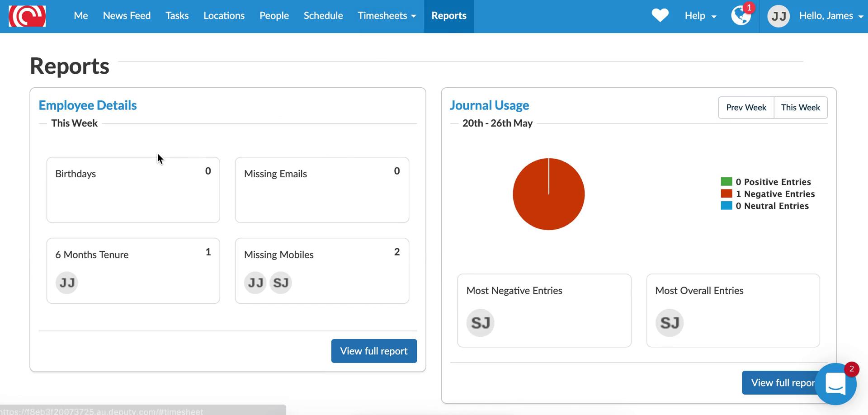Image resolution: width=868 pixels, height=415 pixels.
Task: Open the Employee Details heading link
Action: tap(88, 105)
